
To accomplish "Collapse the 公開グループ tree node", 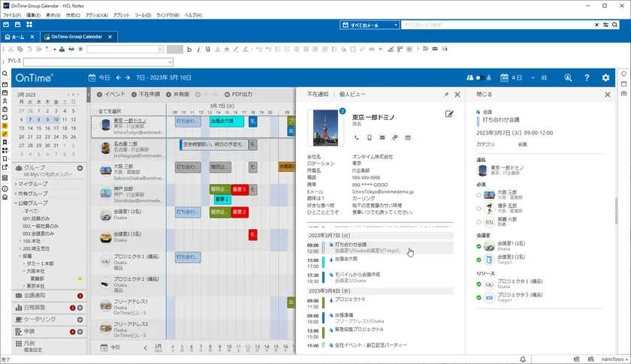I will [15, 202].
